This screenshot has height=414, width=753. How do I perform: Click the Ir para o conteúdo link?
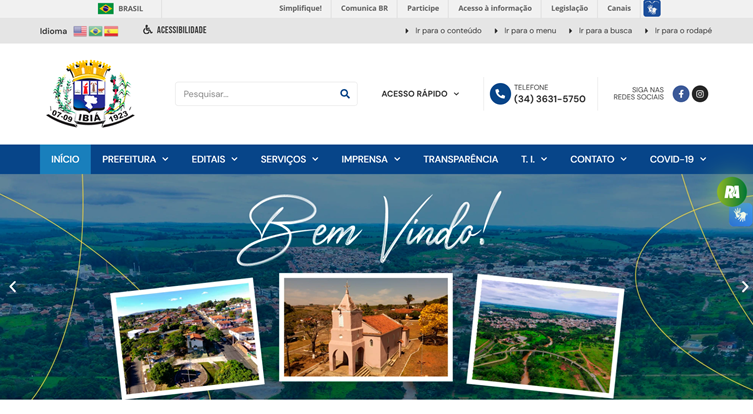pyautogui.click(x=449, y=31)
